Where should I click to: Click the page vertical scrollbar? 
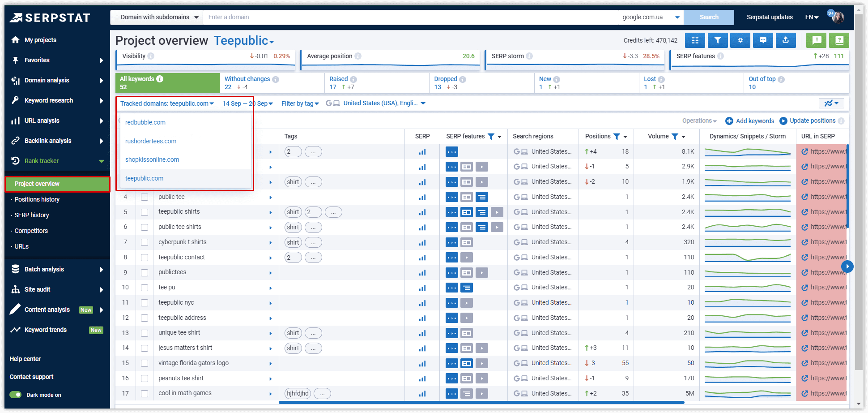(859, 193)
